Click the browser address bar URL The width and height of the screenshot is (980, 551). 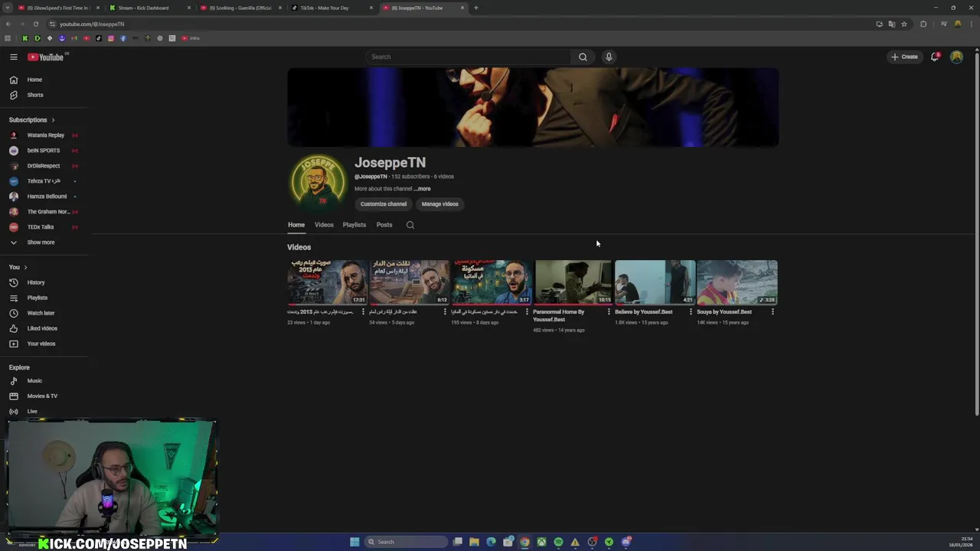point(92,24)
